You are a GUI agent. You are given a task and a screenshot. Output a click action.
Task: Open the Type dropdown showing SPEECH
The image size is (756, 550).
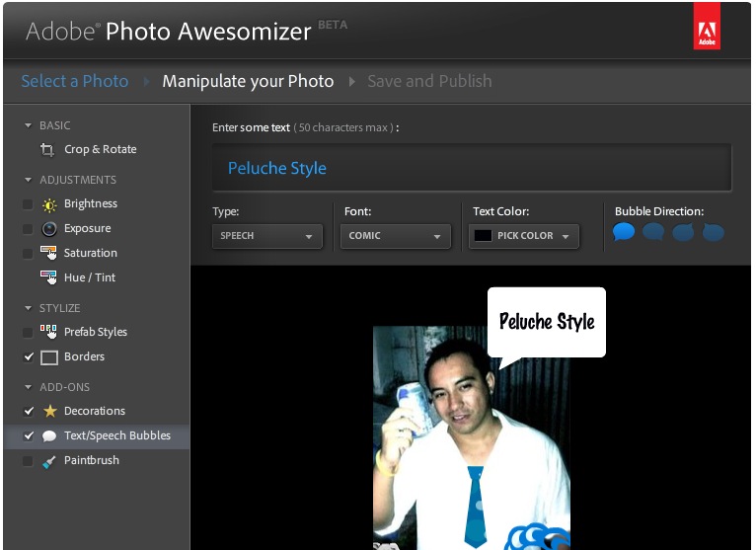coord(266,236)
